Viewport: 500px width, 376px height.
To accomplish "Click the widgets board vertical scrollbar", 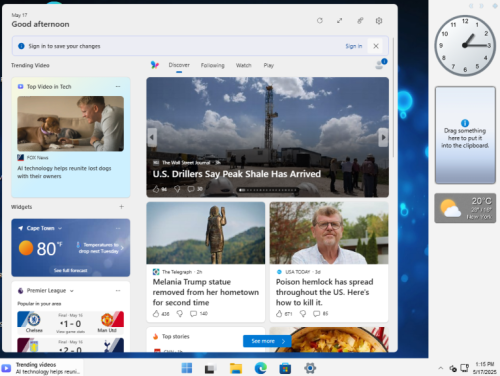I will pyautogui.click(x=394, y=97).
